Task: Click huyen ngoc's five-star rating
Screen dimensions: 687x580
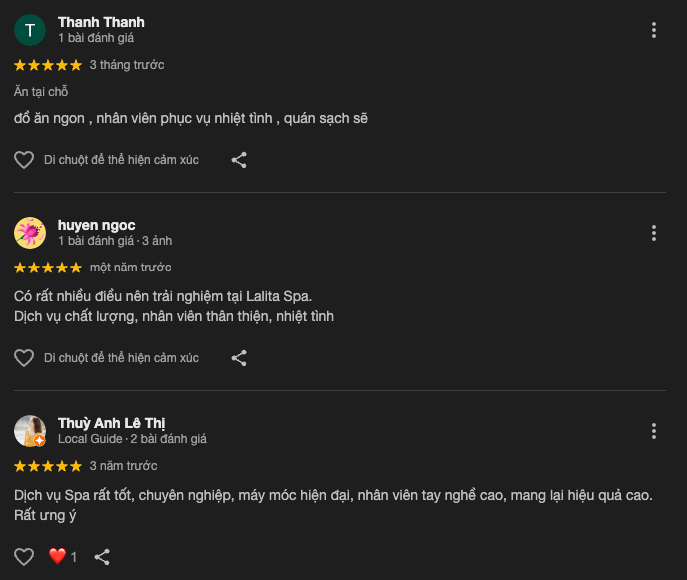Action: coord(48,268)
